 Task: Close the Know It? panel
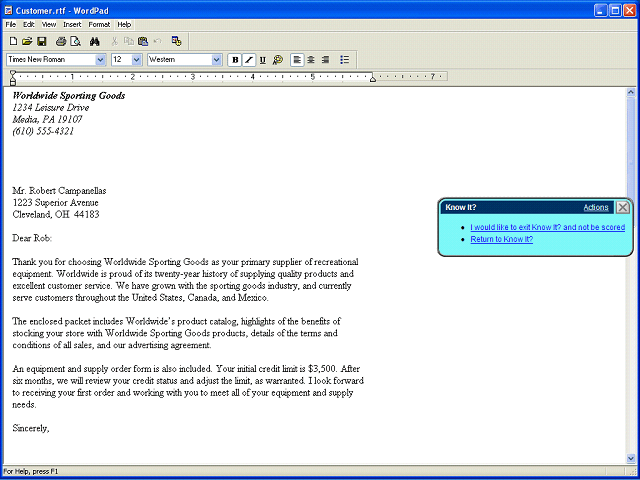pyautogui.click(x=622, y=207)
